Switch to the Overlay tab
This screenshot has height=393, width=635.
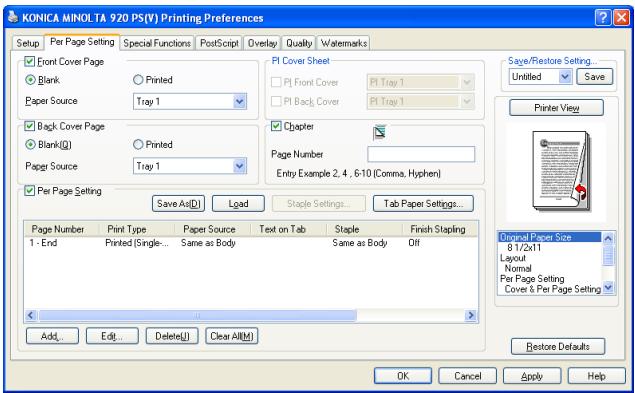pos(262,43)
